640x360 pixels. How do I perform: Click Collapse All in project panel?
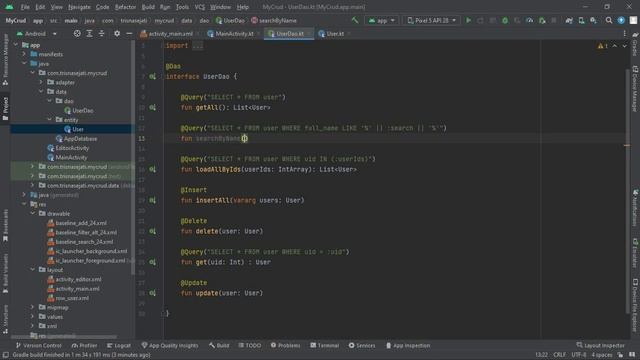point(102,33)
